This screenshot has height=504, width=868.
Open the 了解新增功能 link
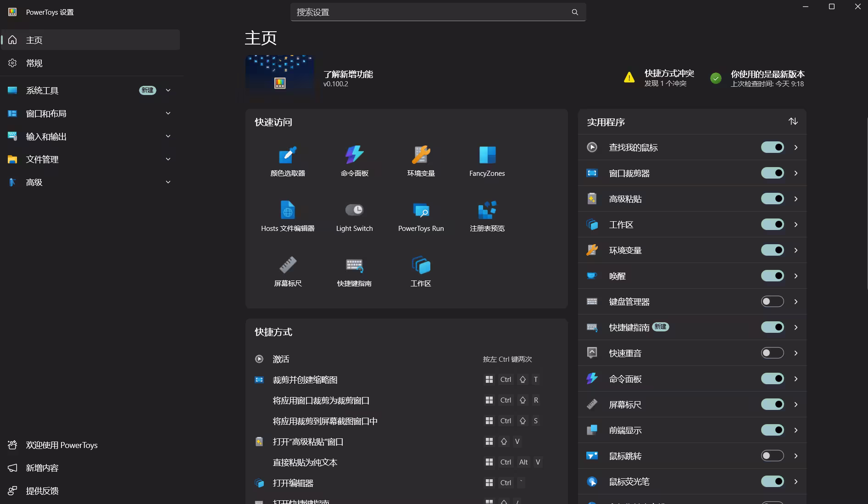(348, 74)
